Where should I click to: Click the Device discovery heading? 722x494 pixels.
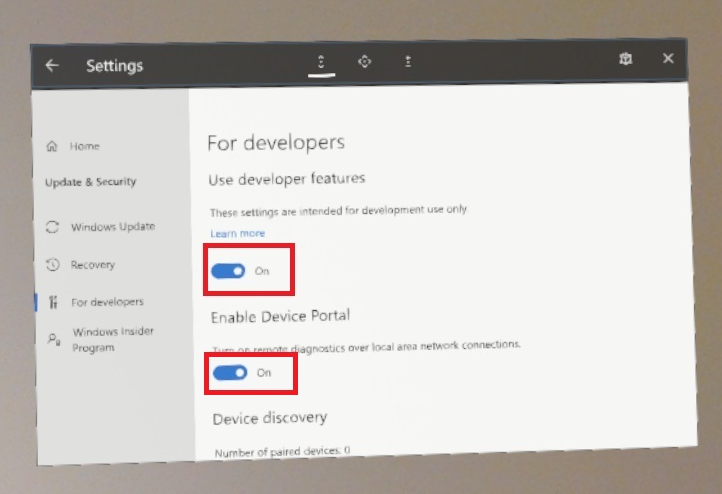270,418
